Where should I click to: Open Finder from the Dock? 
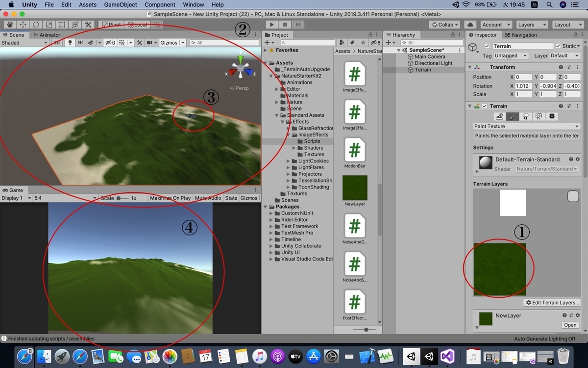click(44, 356)
